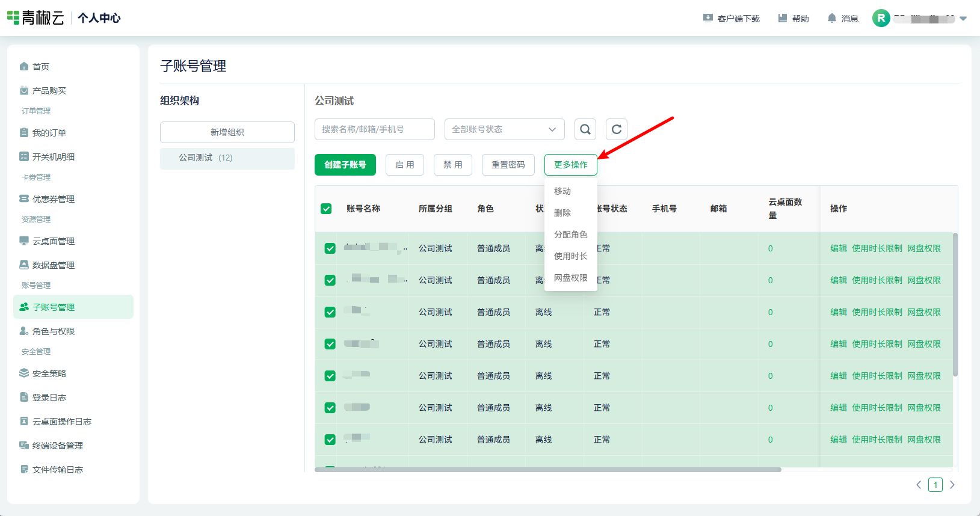Click the help book icon
This screenshot has width=980, height=516.
click(783, 18)
